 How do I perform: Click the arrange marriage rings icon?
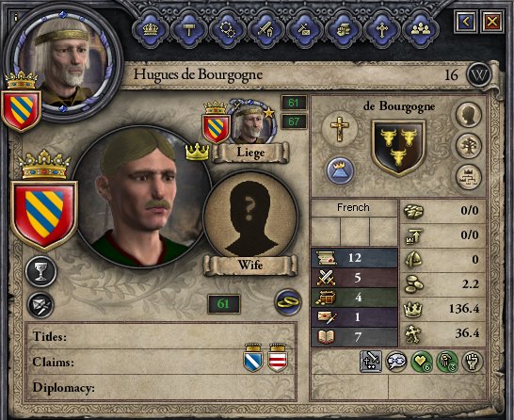click(288, 302)
